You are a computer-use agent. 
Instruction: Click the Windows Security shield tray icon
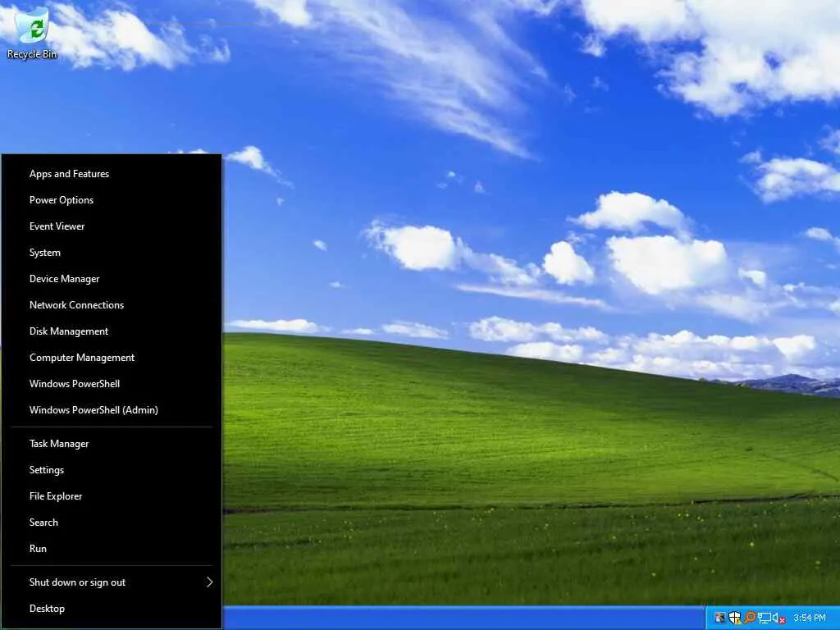coord(735,618)
